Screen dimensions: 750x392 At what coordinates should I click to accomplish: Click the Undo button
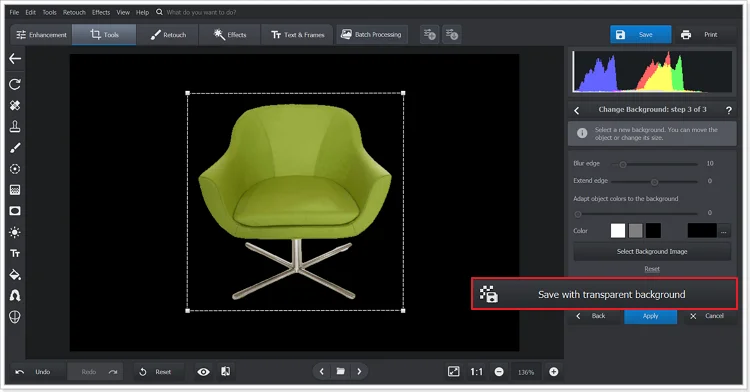(x=35, y=371)
